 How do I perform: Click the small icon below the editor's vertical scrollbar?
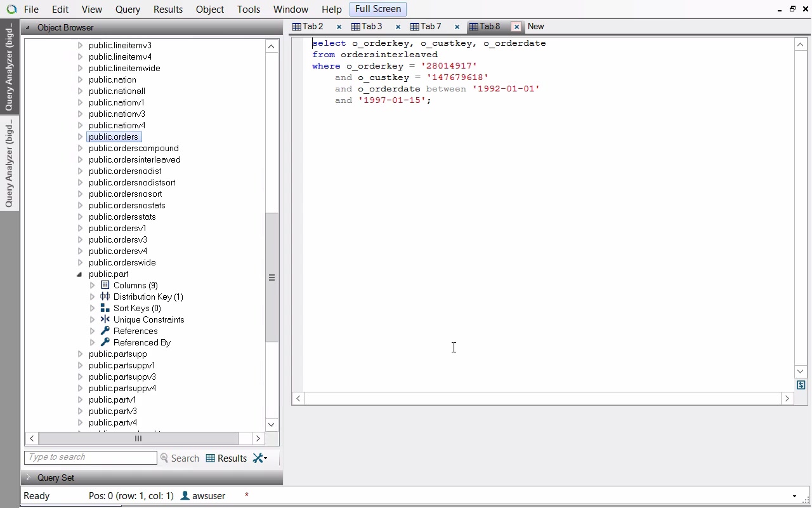tap(801, 385)
